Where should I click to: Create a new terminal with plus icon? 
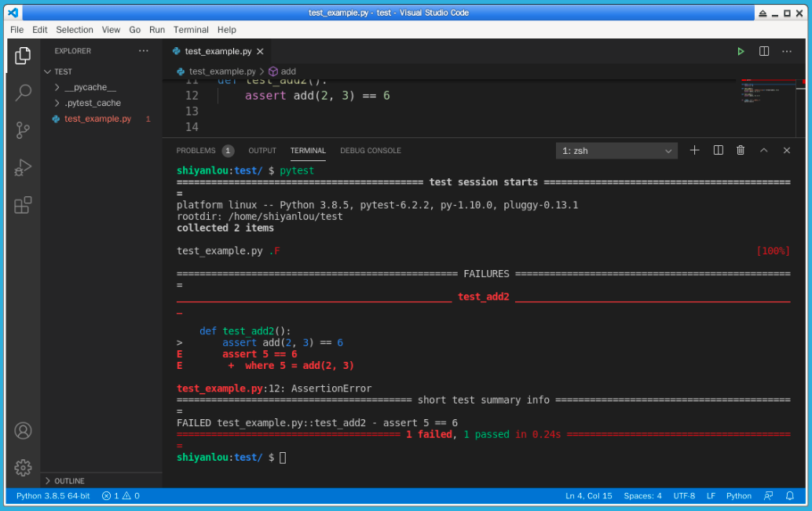tap(694, 150)
